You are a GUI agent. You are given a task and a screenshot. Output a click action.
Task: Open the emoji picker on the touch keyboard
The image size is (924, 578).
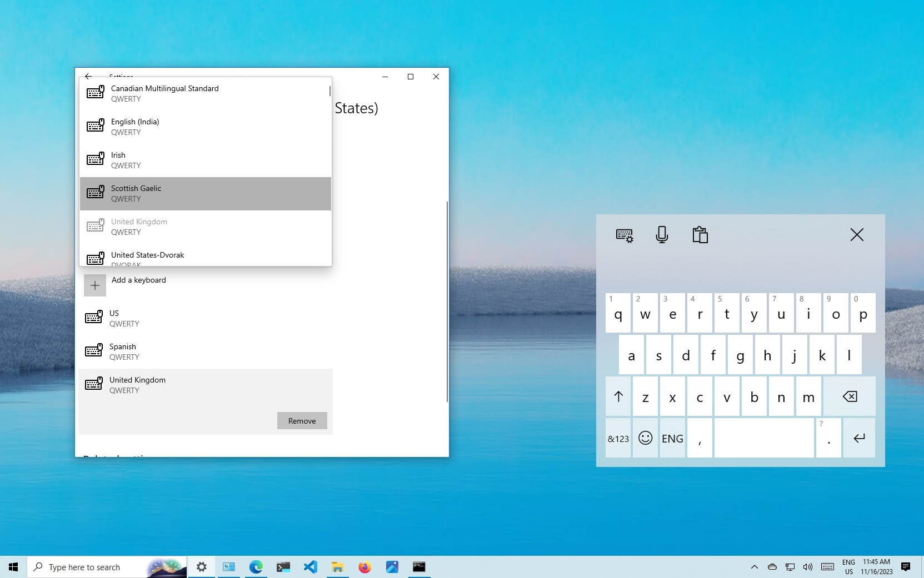[645, 438]
